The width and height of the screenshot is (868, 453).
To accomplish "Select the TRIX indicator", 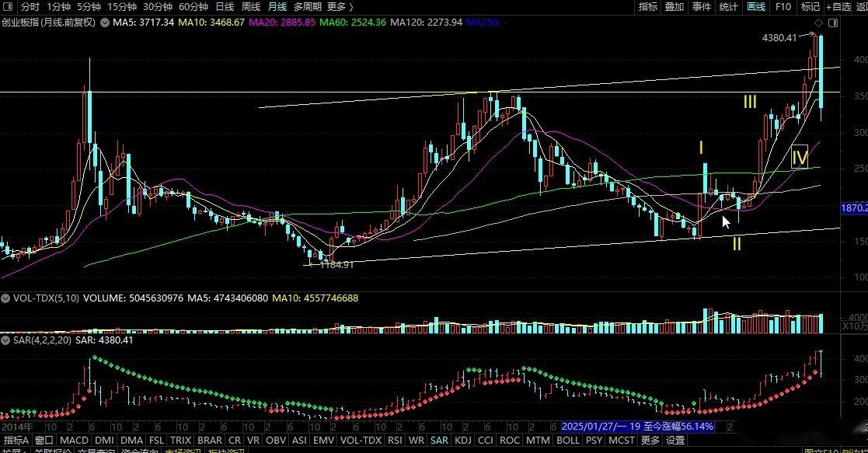I will point(180,441).
